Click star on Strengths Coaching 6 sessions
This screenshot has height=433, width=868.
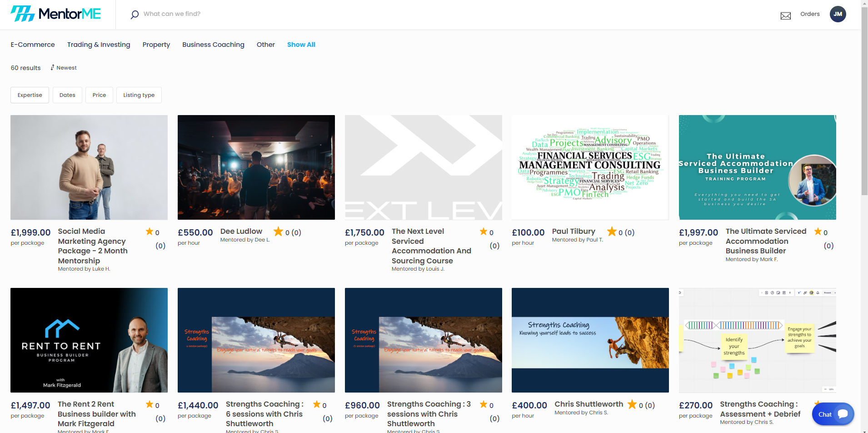[x=317, y=404]
